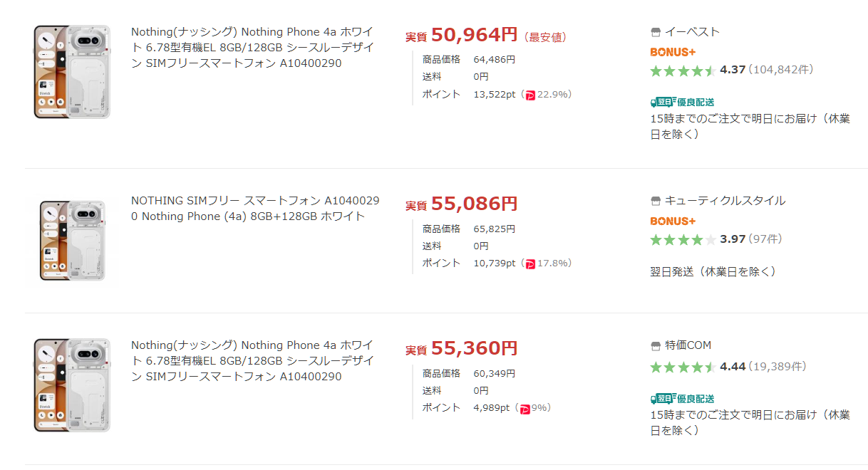Image resolution: width=868 pixels, height=470 pixels.
Task: Click the キューティクルスタイル store icon
Action: (x=656, y=201)
